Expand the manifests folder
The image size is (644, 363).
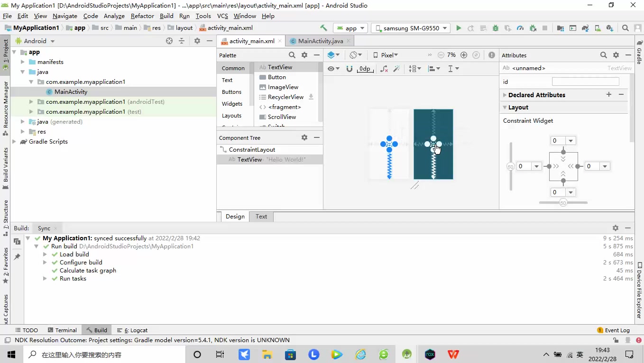coord(23,62)
